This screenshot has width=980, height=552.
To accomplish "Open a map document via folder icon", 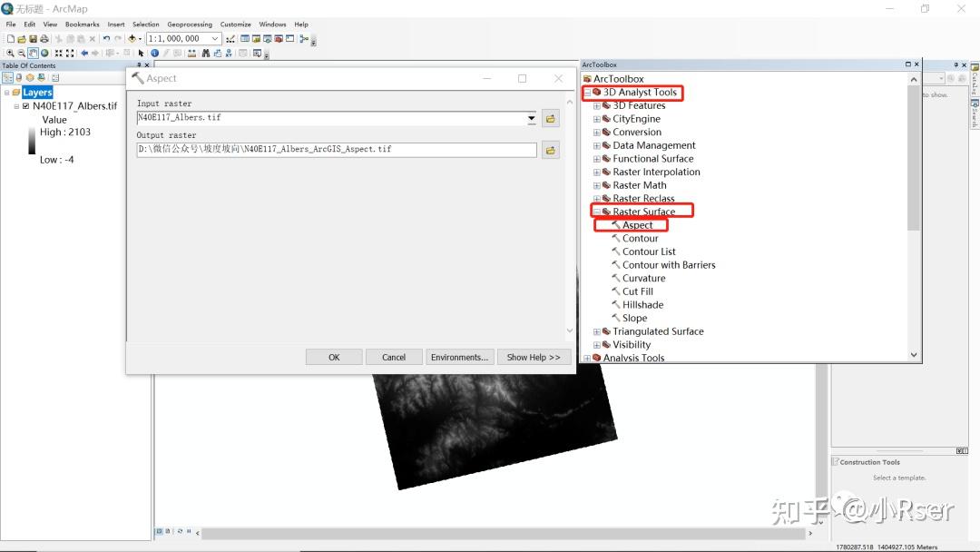I will pyautogui.click(x=22, y=39).
